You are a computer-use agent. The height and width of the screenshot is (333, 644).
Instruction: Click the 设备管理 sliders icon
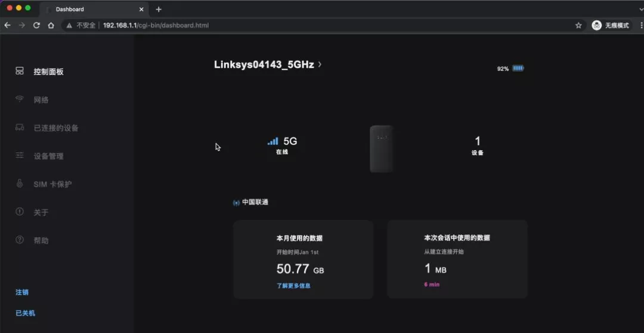point(19,155)
